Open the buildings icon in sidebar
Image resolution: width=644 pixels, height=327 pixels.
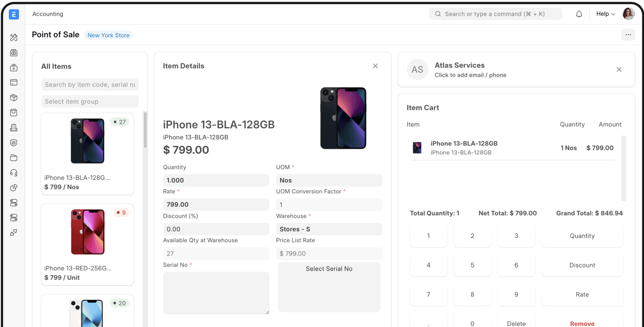tap(14, 128)
